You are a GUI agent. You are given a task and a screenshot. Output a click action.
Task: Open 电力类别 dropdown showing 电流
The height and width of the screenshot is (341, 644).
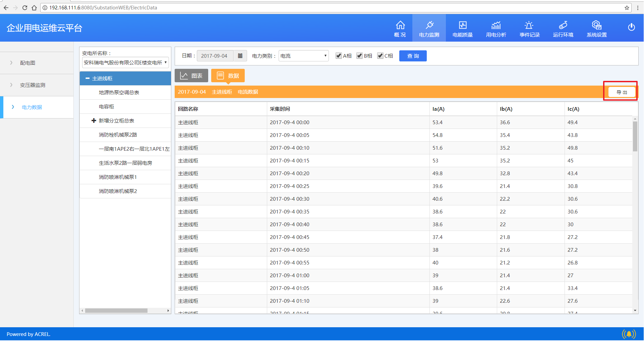[x=304, y=56]
